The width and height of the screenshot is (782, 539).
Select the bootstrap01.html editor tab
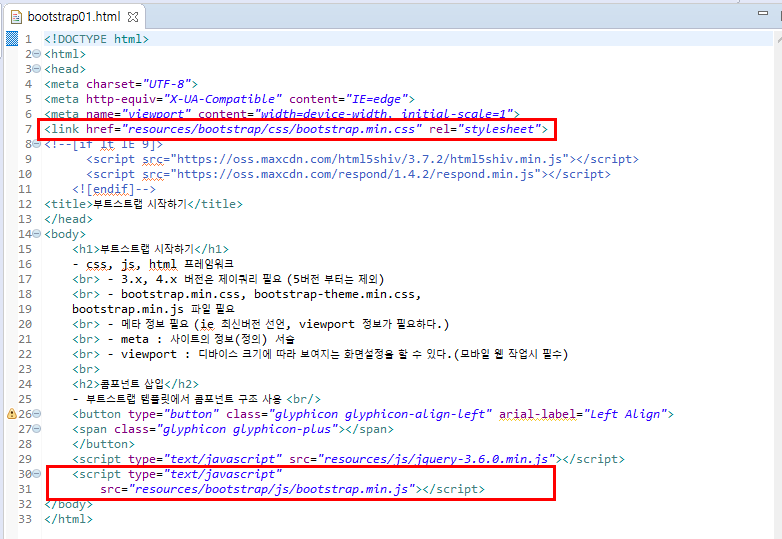click(75, 17)
